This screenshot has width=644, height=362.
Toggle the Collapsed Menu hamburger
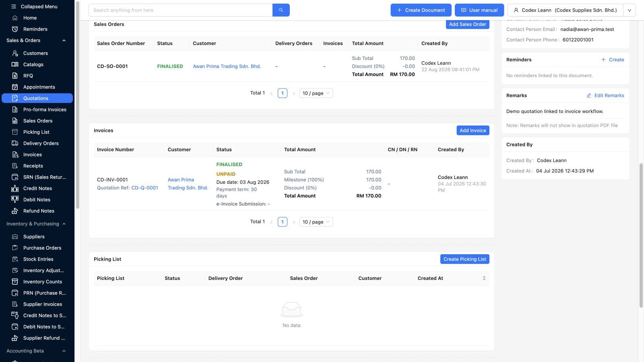pyautogui.click(x=14, y=6)
